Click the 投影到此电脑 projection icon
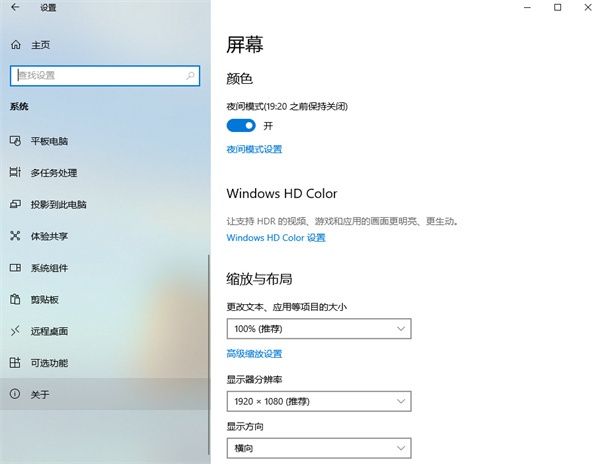600x464 pixels. coord(15,204)
